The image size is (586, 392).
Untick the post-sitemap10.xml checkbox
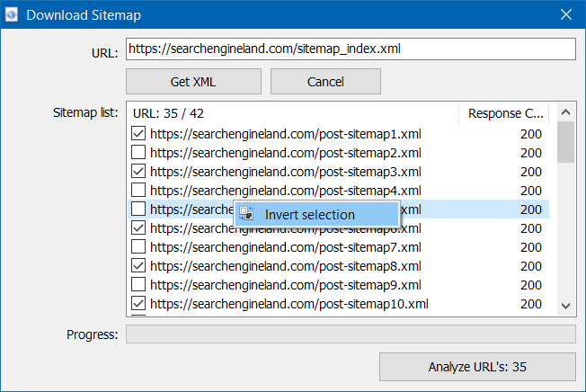click(138, 303)
